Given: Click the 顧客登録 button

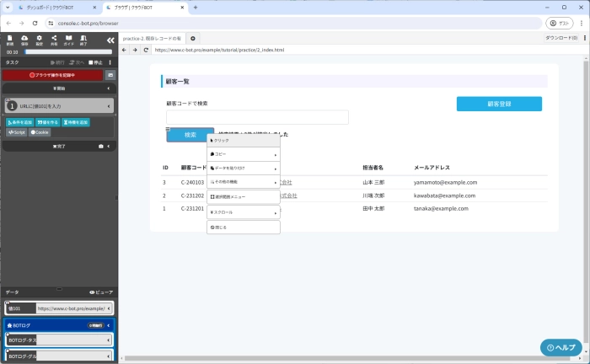Looking at the screenshot, I should point(499,104).
